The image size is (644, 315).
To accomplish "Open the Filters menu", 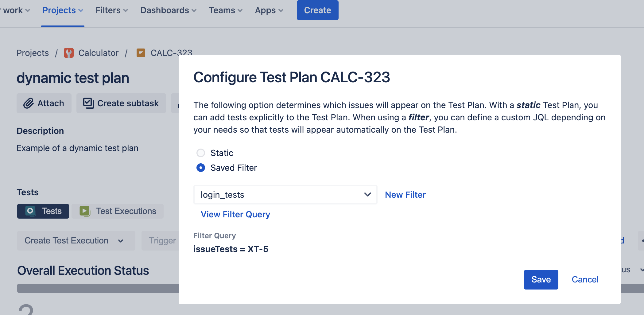I will pos(112,10).
